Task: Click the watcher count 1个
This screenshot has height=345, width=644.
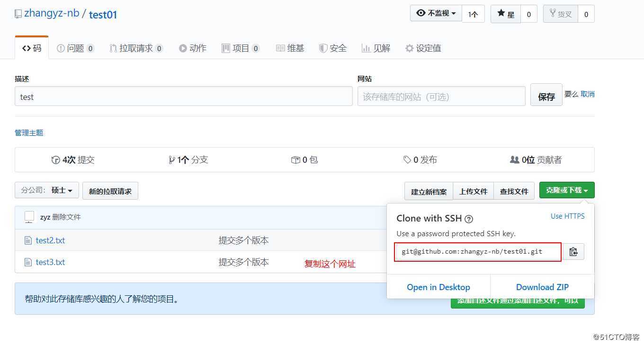Action: click(x=473, y=14)
